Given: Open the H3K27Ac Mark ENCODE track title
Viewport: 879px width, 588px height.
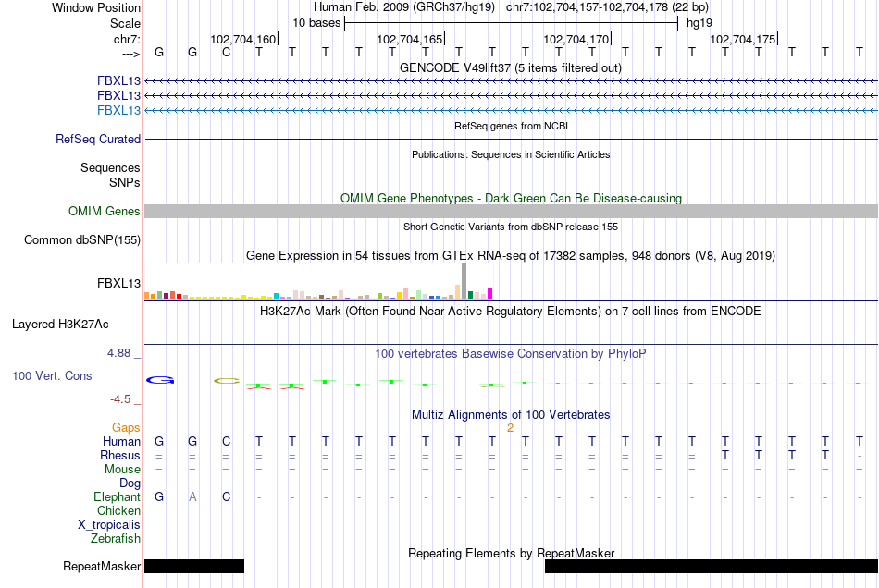Looking at the screenshot, I should pyautogui.click(x=511, y=311).
